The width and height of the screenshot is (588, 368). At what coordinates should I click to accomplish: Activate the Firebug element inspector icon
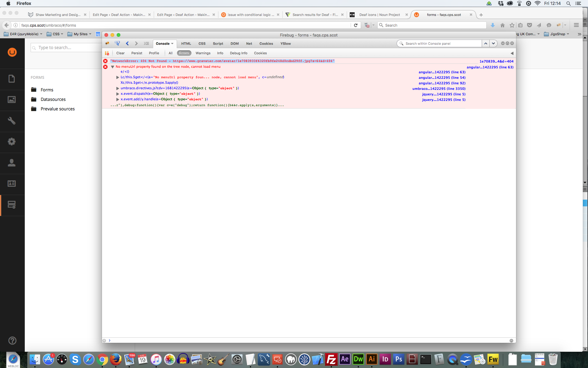117,44
